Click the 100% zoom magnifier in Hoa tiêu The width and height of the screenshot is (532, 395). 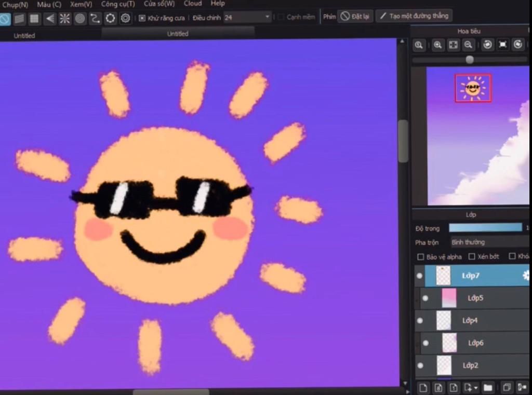click(419, 45)
